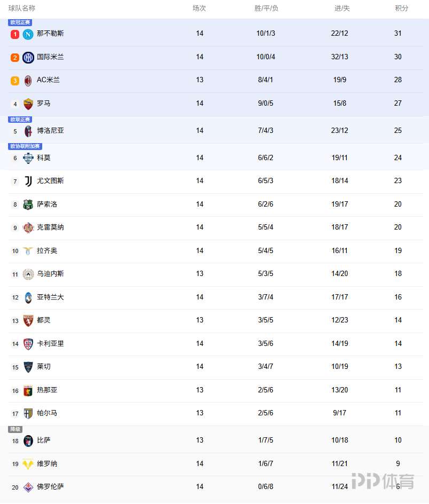Click the 降级 relegation zone label
This screenshot has width=429, height=504.
(x=15, y=429)
